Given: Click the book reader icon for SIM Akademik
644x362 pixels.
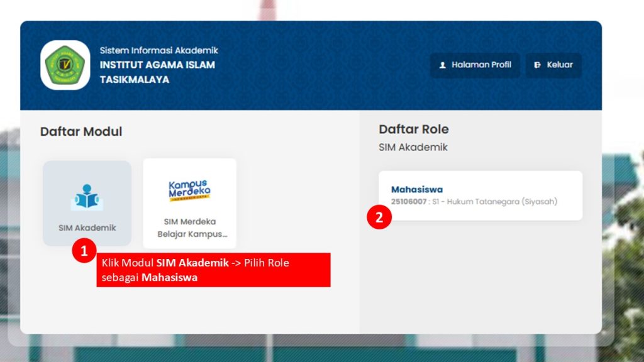Looking at the screenshot, I should pyautogui.click(x=87, y=197).
